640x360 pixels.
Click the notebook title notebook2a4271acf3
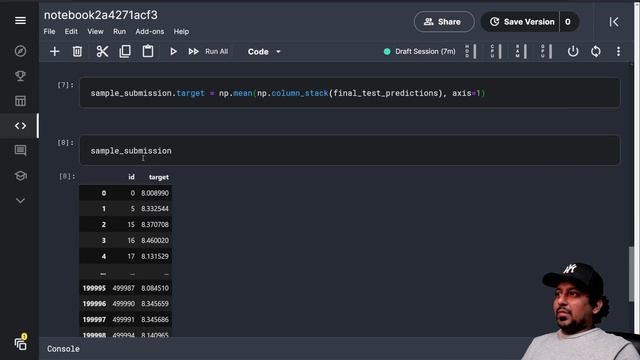click(101, 15)
